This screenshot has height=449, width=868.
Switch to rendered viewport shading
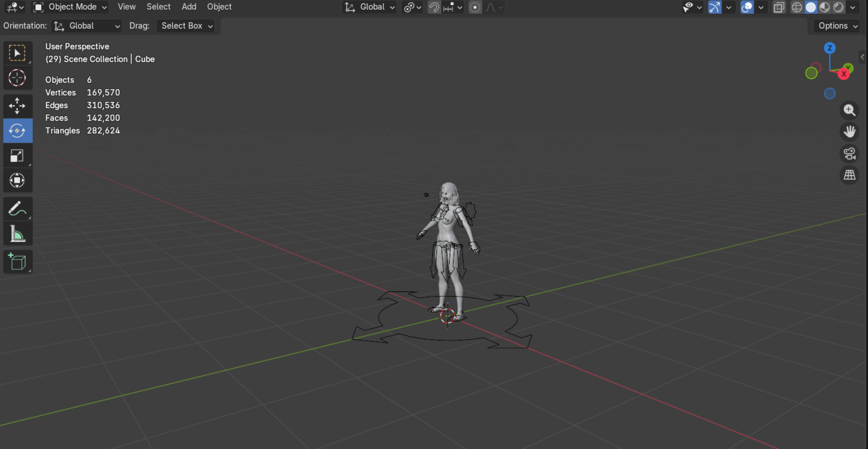(838, 7)
